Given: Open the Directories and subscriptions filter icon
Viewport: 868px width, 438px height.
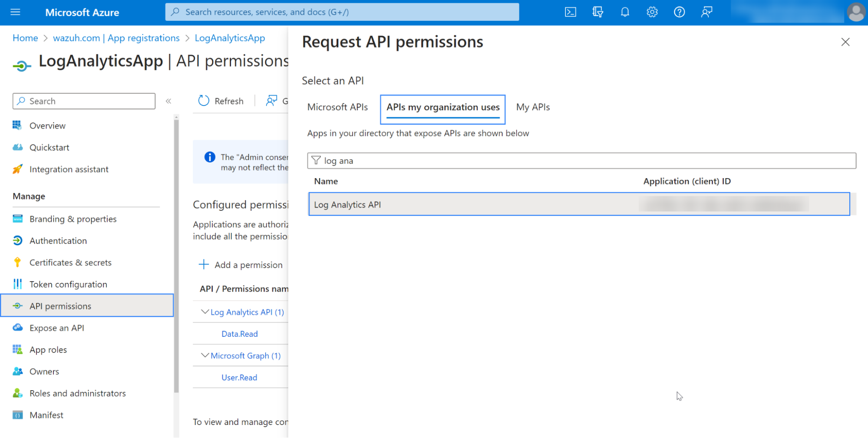Looking at the screenshot, I should click(x=597, y=12).
